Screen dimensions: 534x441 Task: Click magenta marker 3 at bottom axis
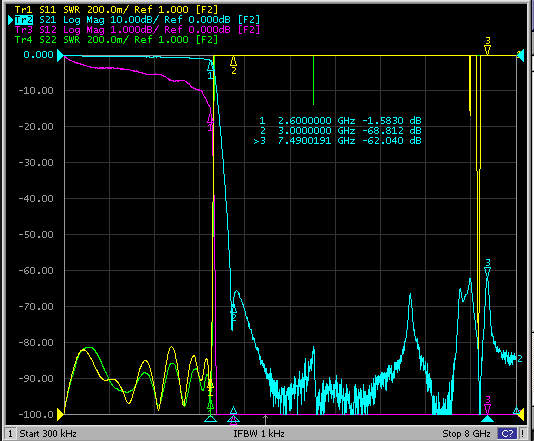point(488,408)
